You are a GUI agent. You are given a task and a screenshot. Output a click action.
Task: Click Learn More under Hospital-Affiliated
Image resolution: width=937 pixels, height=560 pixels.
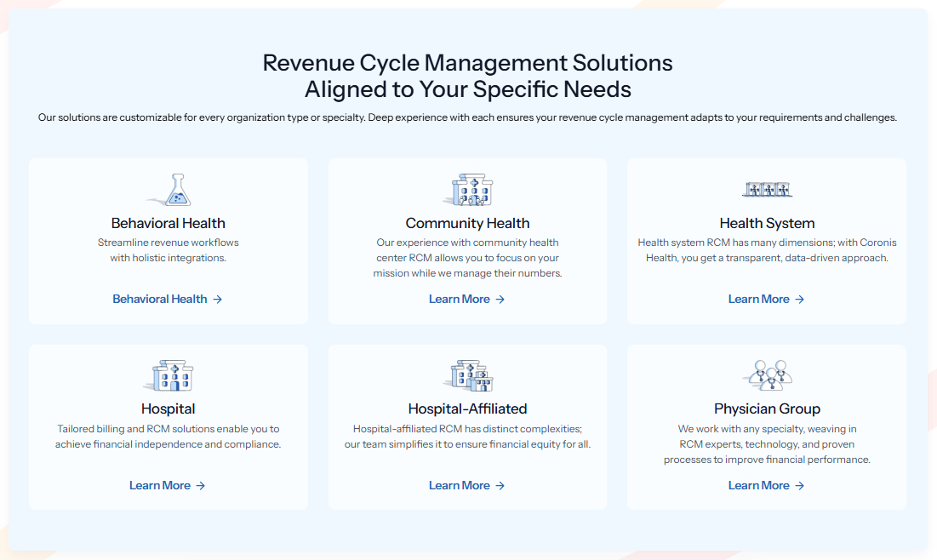point(467,485)
